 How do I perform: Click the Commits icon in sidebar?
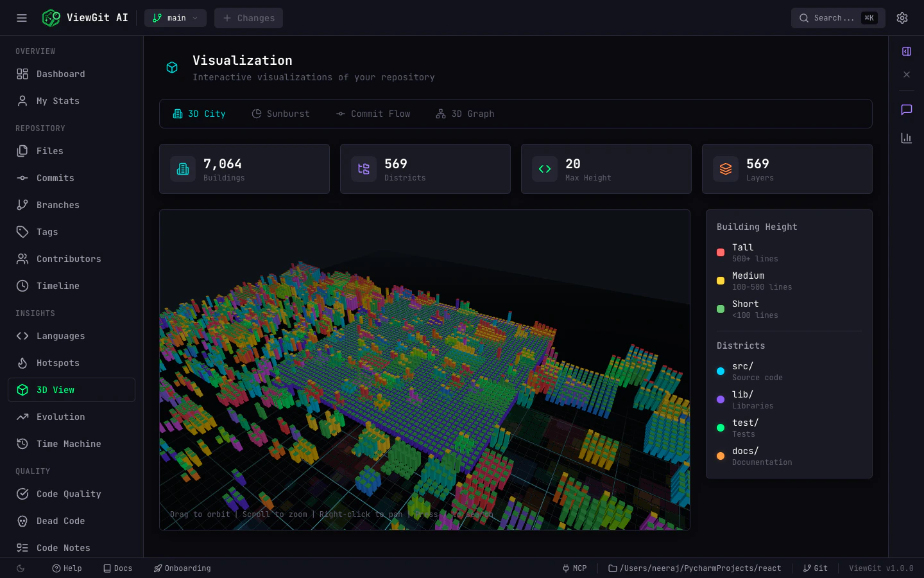tap(22, 178)
